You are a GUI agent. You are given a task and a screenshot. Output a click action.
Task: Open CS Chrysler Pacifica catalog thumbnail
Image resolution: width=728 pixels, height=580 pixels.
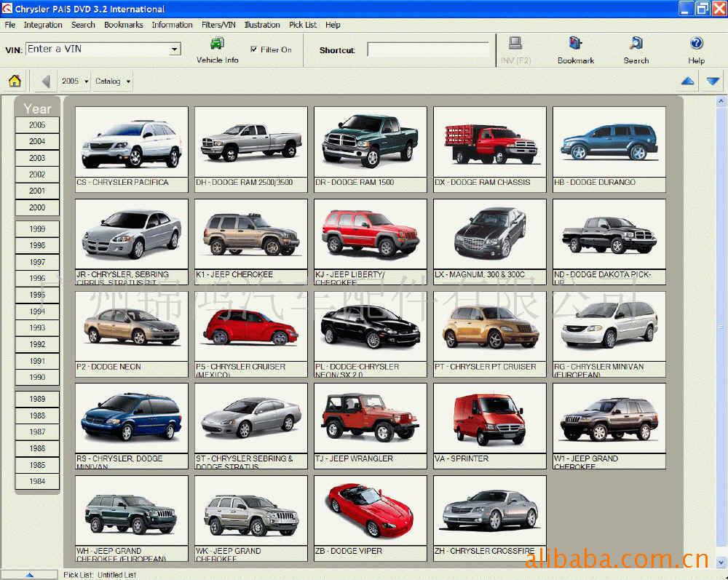(x=131, y=141)
